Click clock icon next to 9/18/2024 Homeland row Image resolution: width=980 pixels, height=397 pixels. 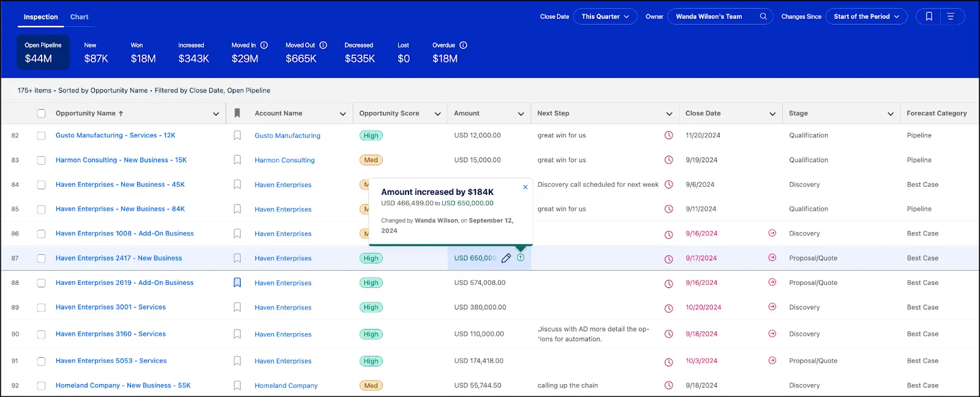(x=669, y=386)
